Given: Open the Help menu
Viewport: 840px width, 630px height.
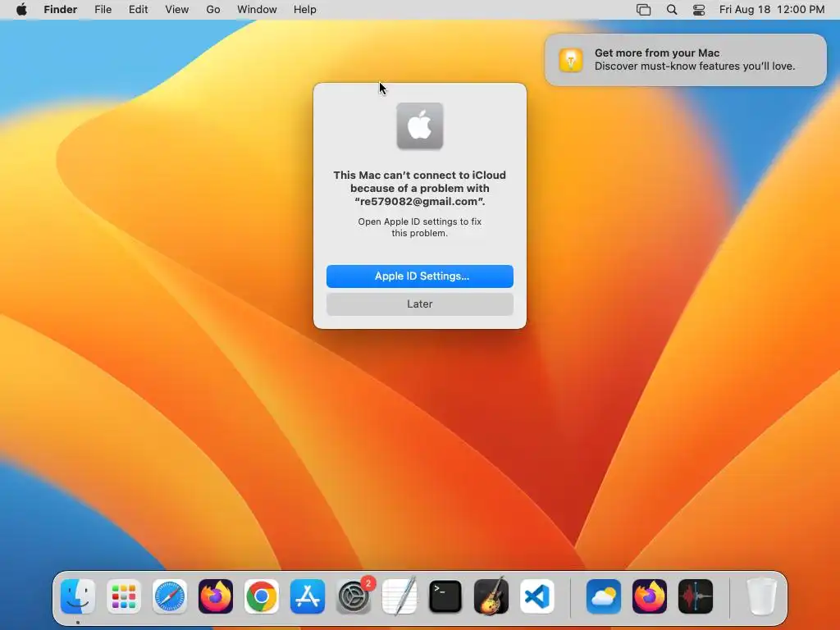Looking at the screenshot, I should point(305,10).
